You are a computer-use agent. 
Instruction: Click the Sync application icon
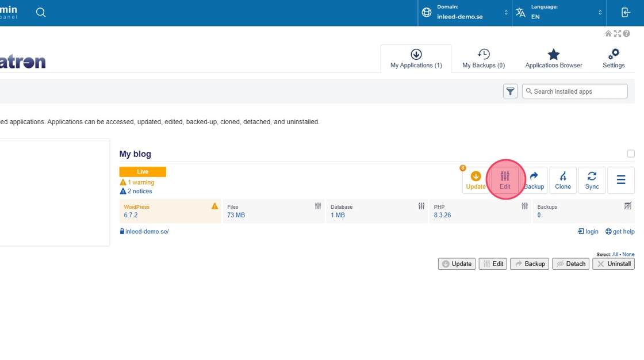(x=592, y=180)
